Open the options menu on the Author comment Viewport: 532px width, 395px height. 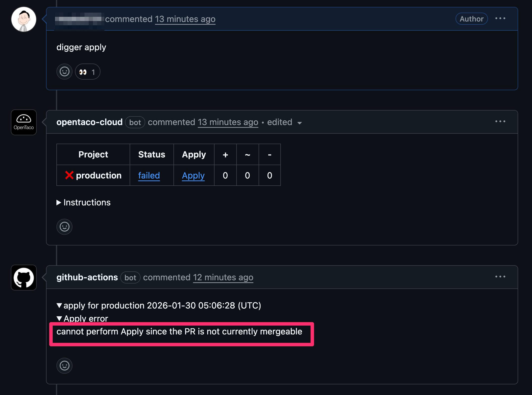point(500,18)
